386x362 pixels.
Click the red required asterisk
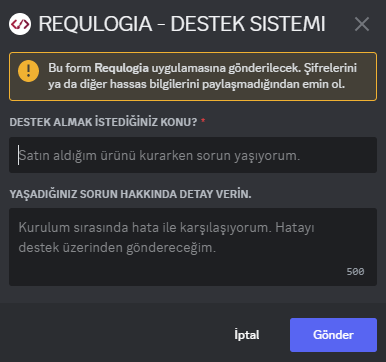coord(203,121)
